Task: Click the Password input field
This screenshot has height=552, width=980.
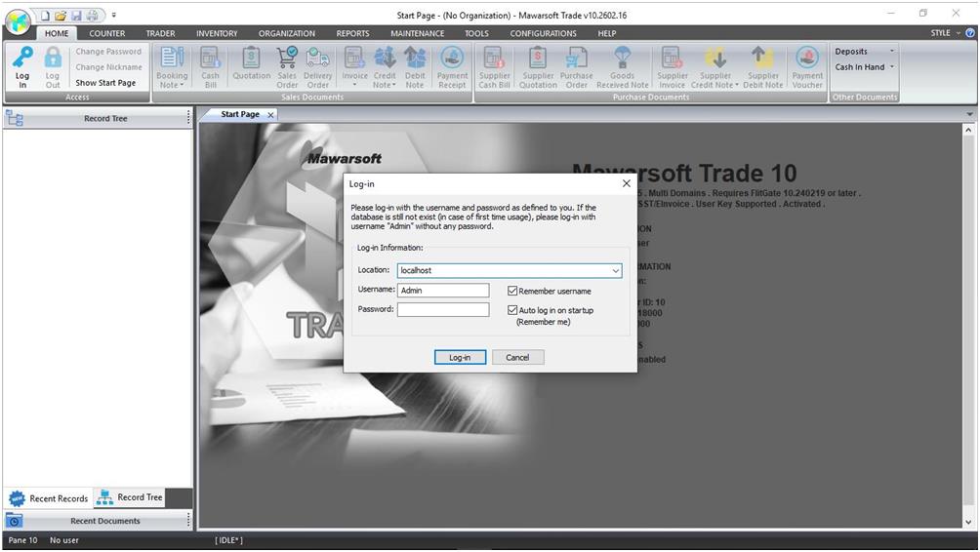Action: point(442,310)
